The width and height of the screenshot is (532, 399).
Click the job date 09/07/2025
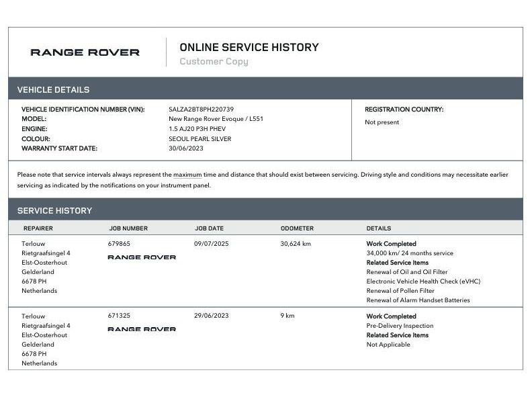tap(212, 244)
